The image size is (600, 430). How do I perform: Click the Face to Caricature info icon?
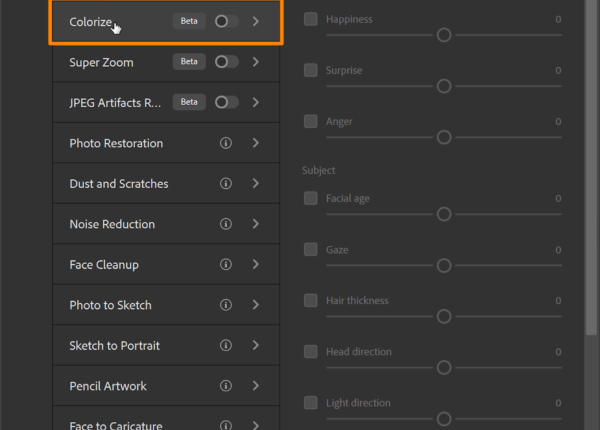(x=226, y=424)
